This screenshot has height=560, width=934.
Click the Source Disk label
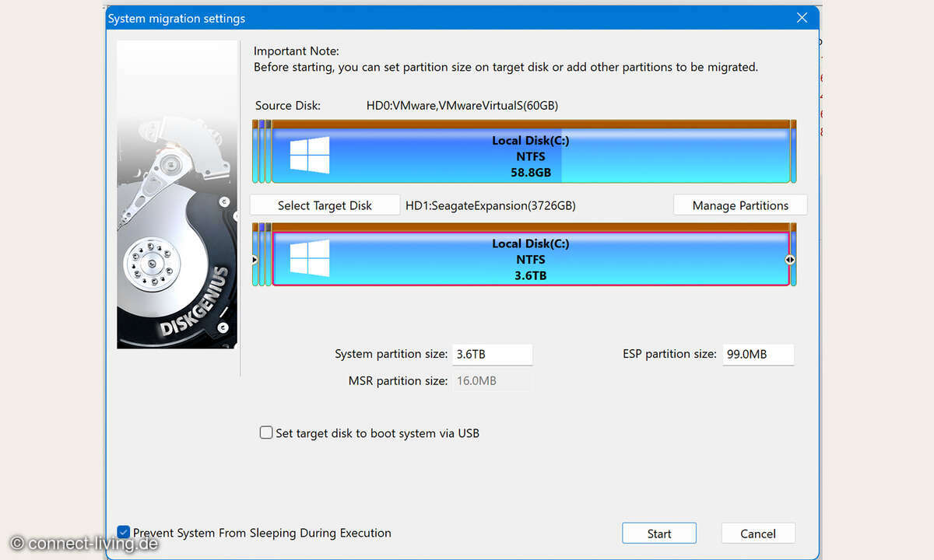click(x=288, y=105)
